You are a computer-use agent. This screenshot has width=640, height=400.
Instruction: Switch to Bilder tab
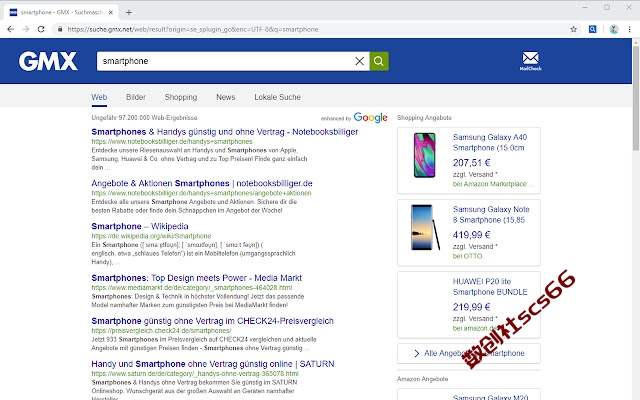(136, 97)
